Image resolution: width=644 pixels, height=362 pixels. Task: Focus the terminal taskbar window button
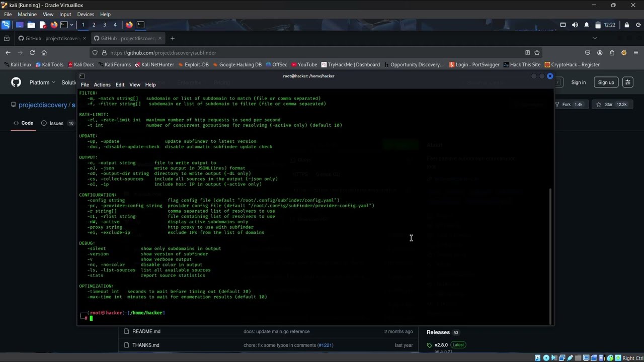140,25
